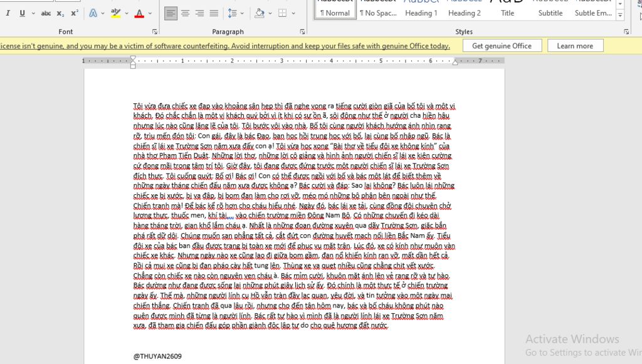The image size is (642, 364).
Task: Apply Heading 2 style
Action: [465, 9]
